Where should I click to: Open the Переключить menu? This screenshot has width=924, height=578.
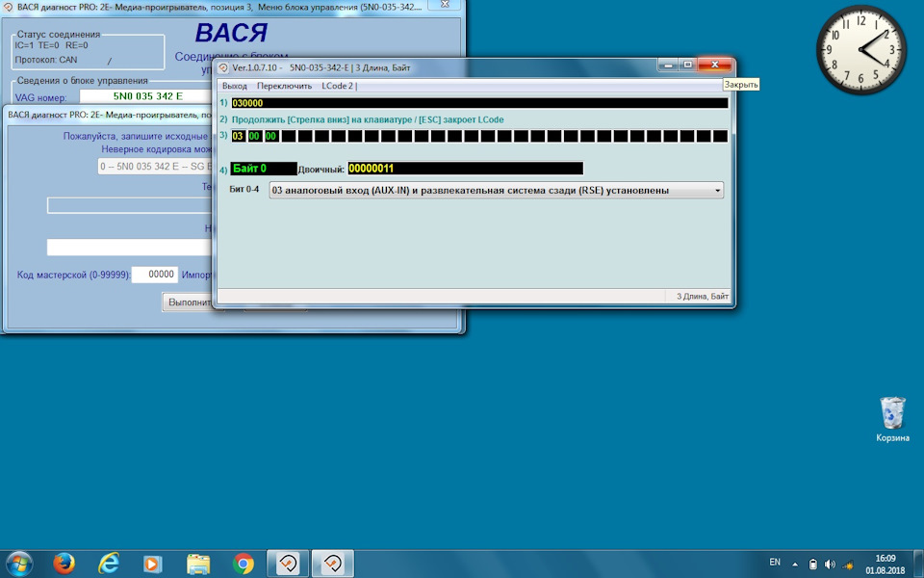pyautogui.click(x=284, y=86)
